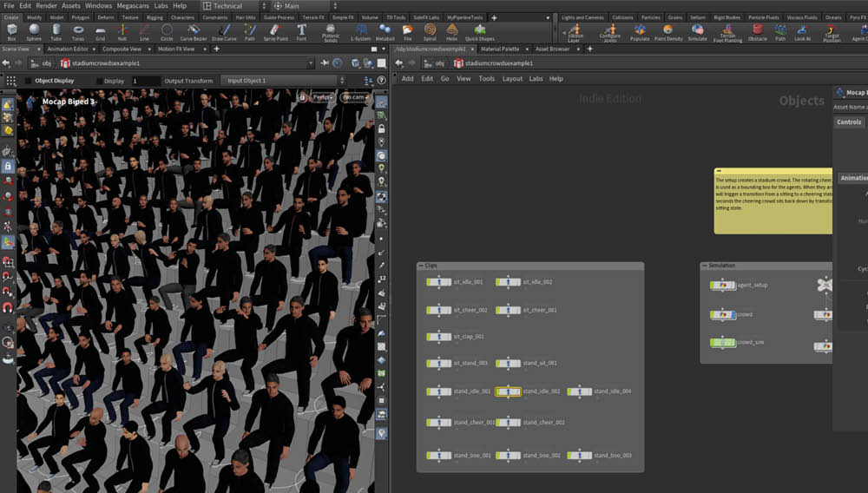
Task: Click the Torus shelf tool
Action: click(x=78, y=32)
